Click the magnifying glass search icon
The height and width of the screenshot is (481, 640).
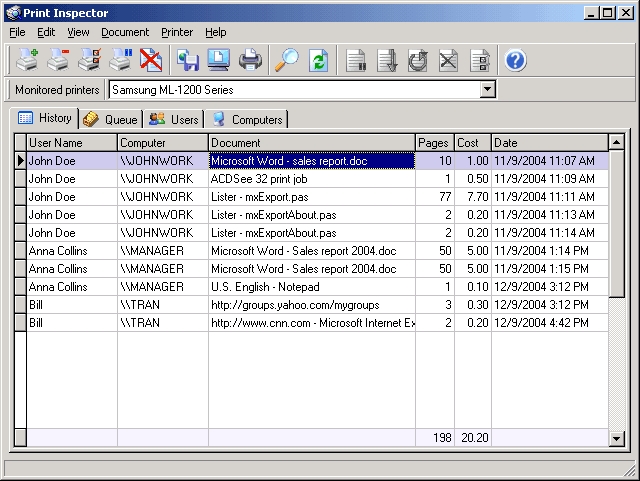pyautogui.click(x=287, y=61)
